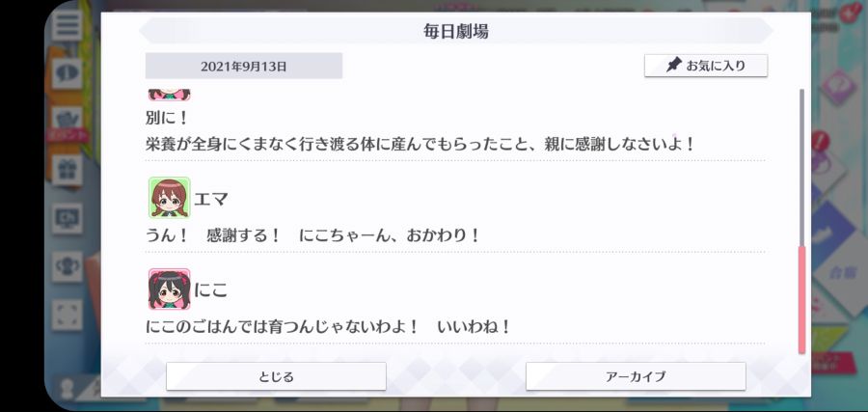The height and width of the screenshot is (412, 868).
Task: Pin this story with お気に入り button
Action: (706, 66)
